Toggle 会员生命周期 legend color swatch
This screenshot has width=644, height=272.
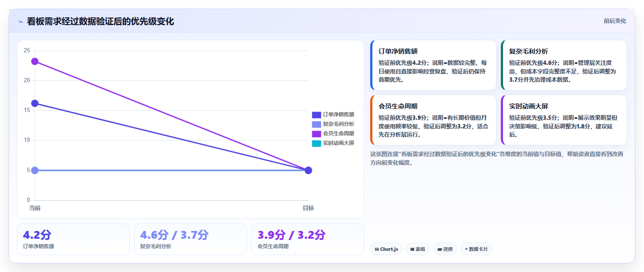[317, 134]
